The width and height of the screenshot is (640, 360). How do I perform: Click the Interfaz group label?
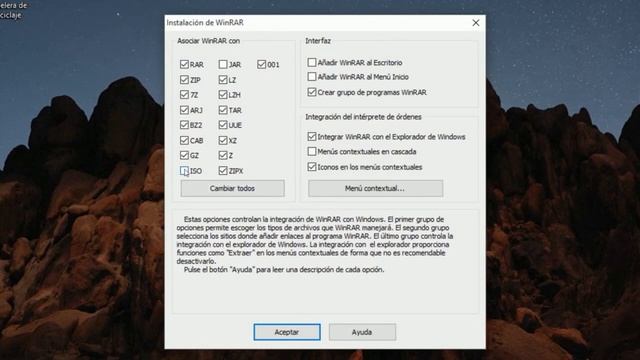318,41
